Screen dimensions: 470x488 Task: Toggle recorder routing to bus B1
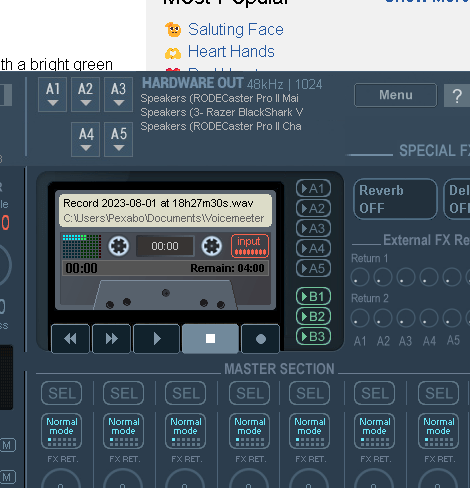[313, 296]
